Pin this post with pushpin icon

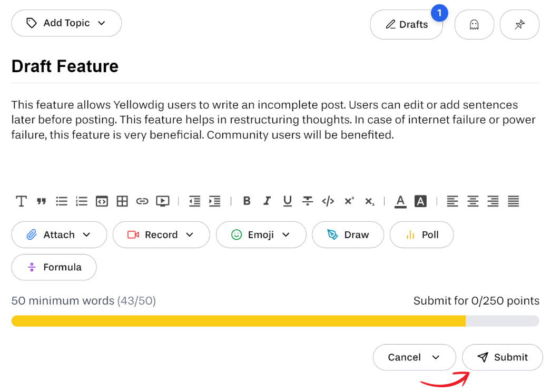pos(520,25)
